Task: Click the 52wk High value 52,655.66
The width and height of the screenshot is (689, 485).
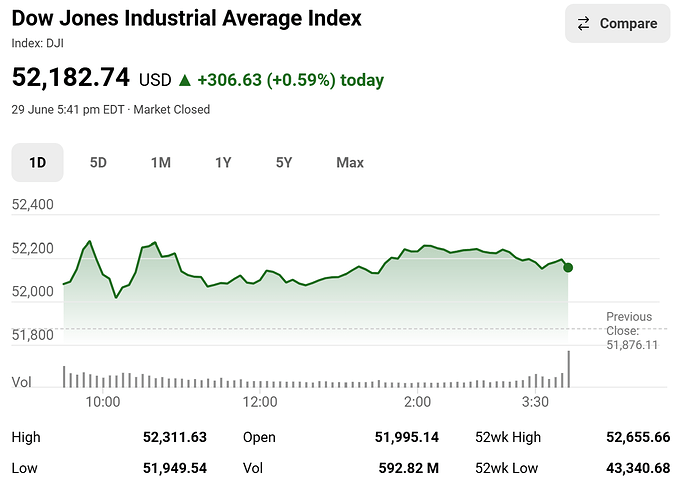Action: (638, 437)
